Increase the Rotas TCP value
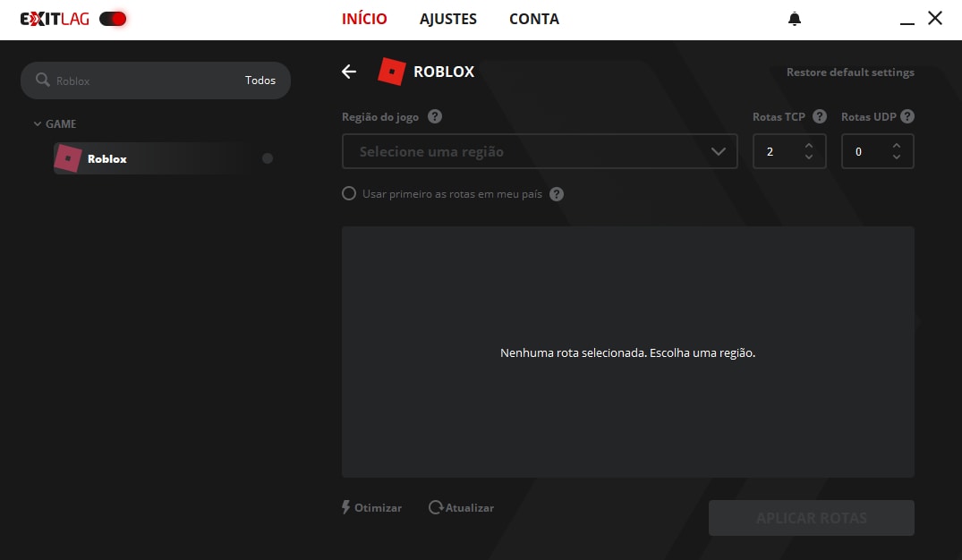 (x=809, y=145)
